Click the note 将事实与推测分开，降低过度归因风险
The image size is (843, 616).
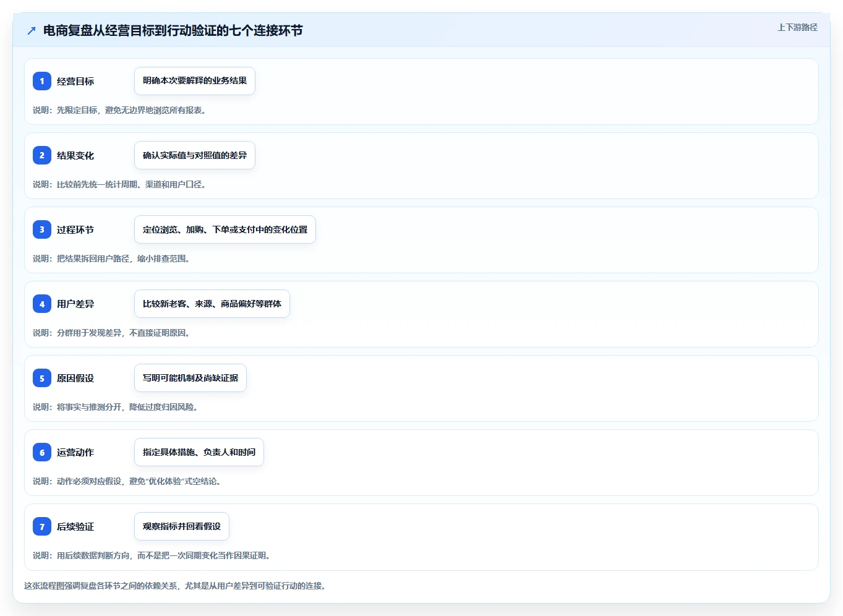[x=116, y=407]
